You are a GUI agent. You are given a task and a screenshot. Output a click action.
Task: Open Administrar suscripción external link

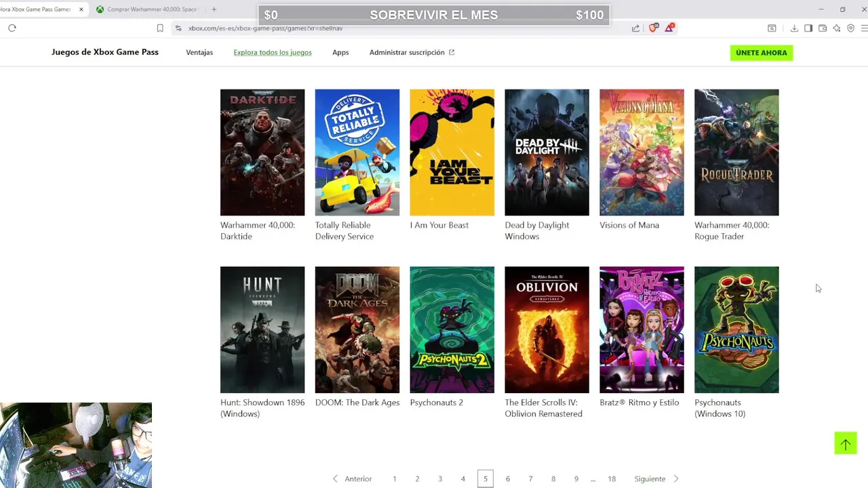tap(412, 52)
